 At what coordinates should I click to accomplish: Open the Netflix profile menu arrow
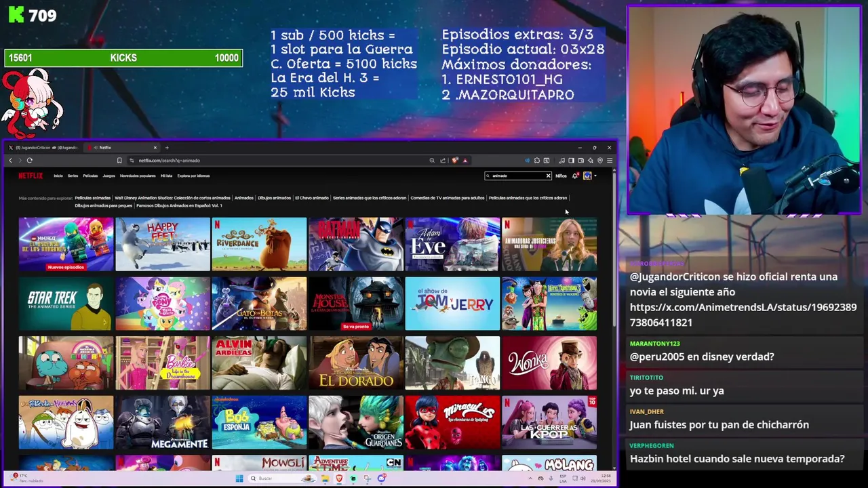[x=595, y=176]
